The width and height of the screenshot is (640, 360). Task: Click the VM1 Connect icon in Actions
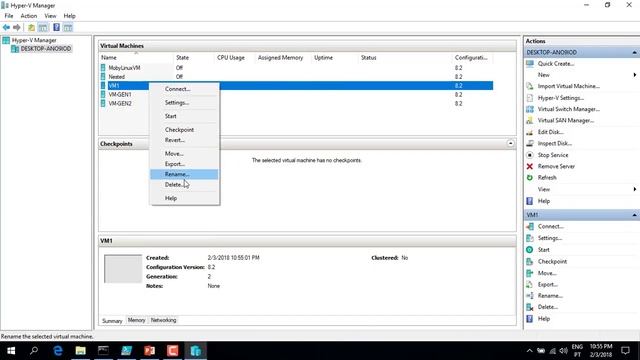(530, 226)
